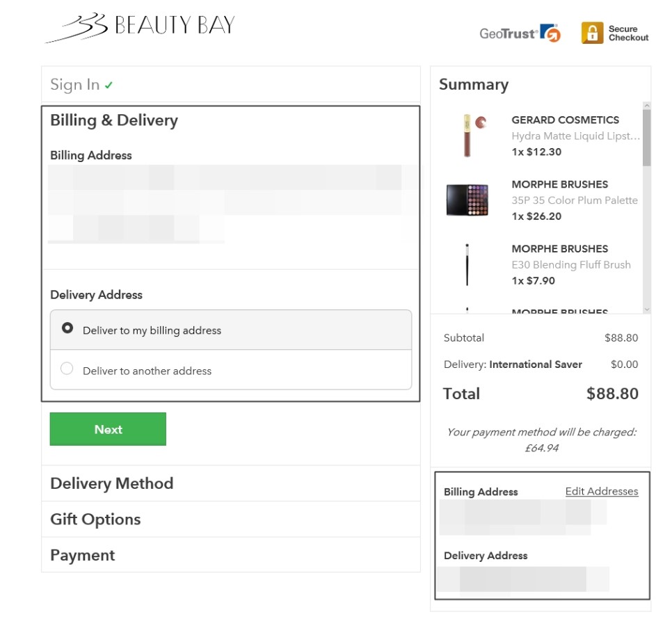
Task: Click the summary scrollbar up arrow
Action: coord(647,106)
